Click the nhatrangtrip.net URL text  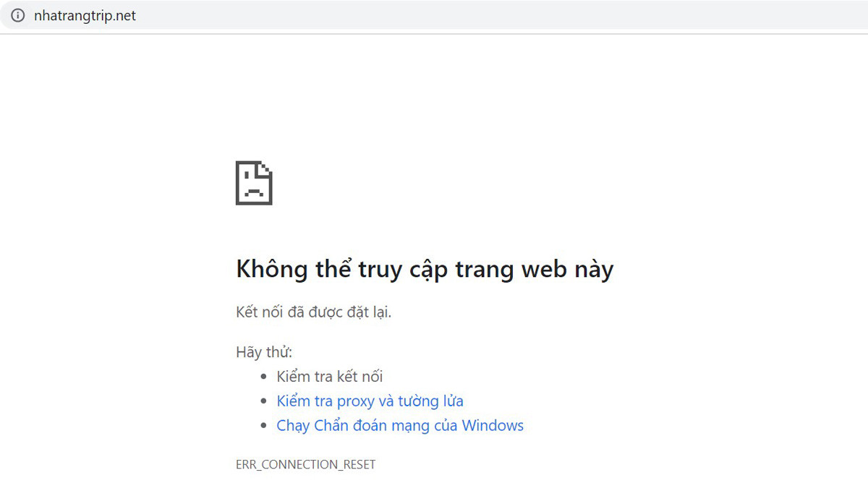[85, 15]
